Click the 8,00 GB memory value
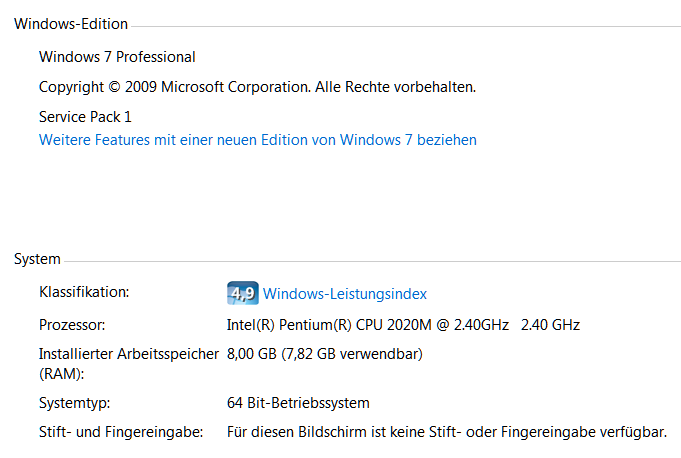Screen dimensions: 681x458 (x=253, y=354)
